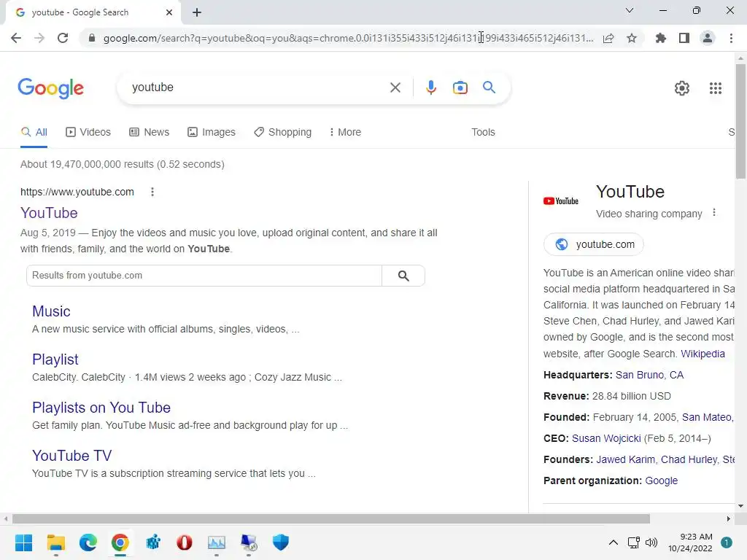Viewport: 747px width, 560px height.
Task: Click the Google search input field
Action: 258,87
